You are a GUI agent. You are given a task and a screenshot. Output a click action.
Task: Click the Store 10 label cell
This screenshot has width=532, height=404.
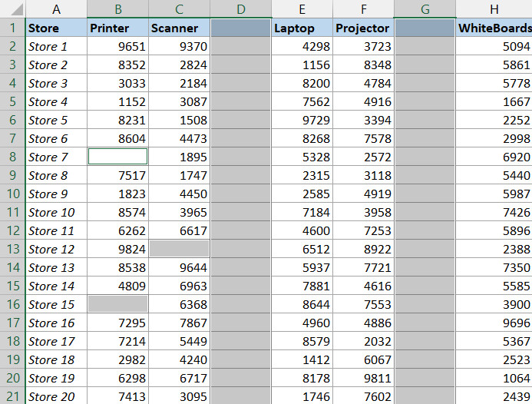coord(56,212)
